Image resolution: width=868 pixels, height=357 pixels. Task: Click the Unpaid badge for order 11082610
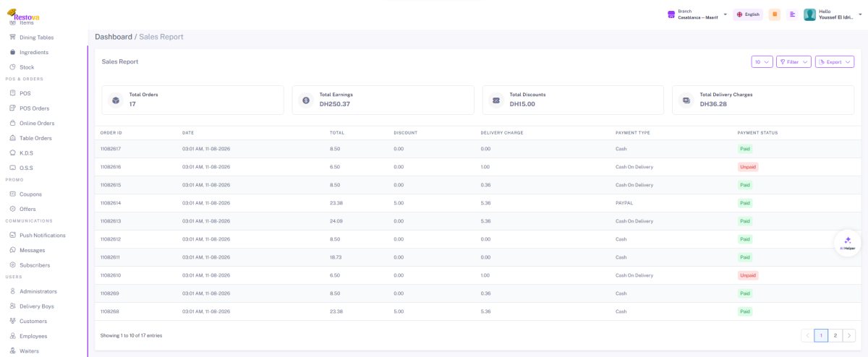tap(748, 275)
